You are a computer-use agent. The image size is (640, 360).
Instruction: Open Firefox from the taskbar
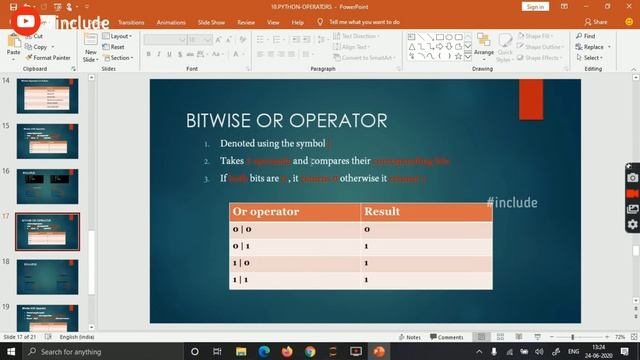coord(287,351)
